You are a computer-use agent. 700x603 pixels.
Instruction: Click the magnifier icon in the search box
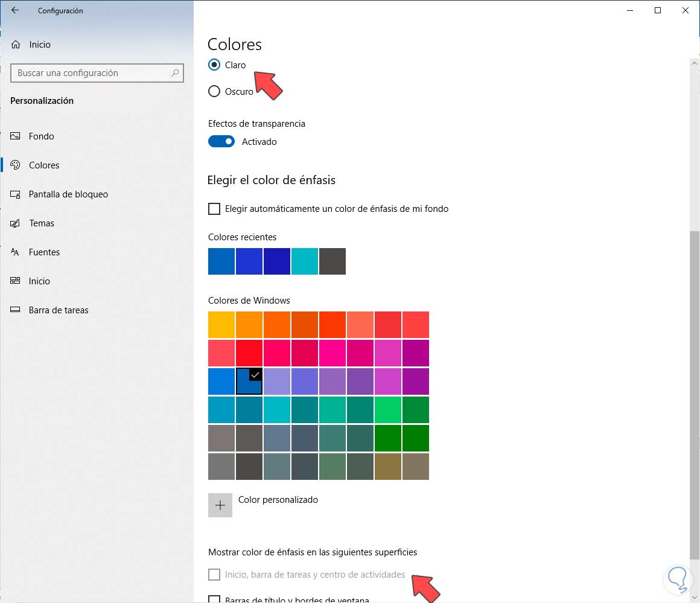tap(175, 73)
